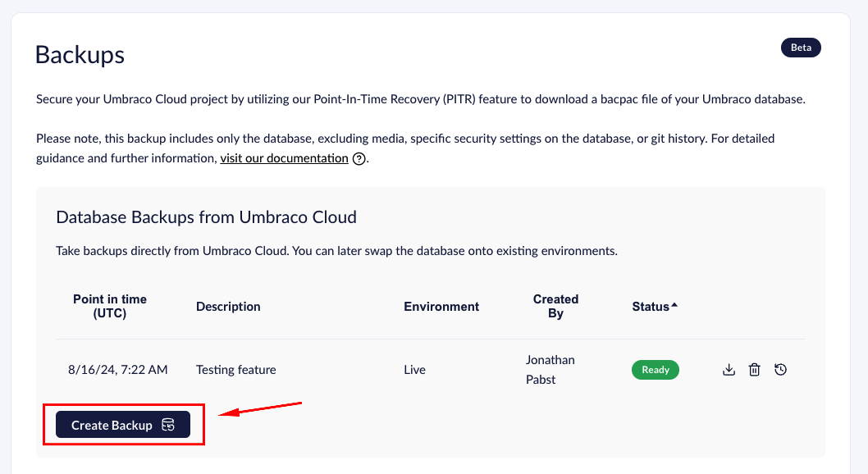Select the database icon inside Create Backup

click(168, 425)
